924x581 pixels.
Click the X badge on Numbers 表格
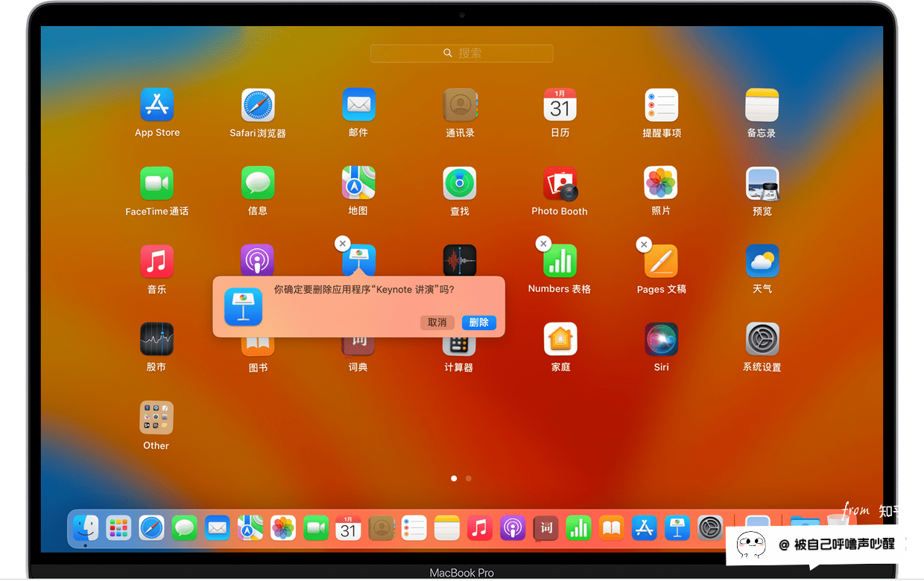click(543, 244)
